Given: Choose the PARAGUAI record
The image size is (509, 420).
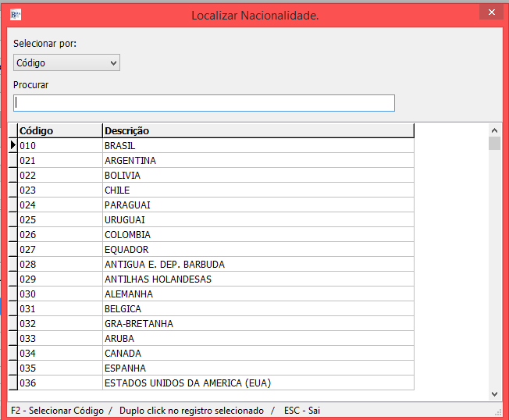Looking at the screenshot, I should tap(127, 205).
